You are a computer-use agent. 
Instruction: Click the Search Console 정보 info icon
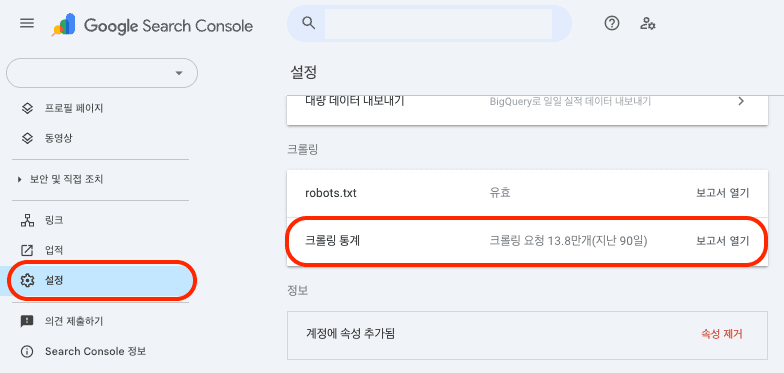[x=27, y=352]
